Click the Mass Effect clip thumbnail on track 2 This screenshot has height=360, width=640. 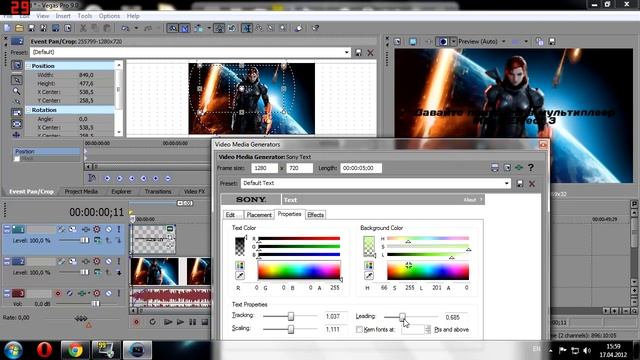tap(154, 271)
